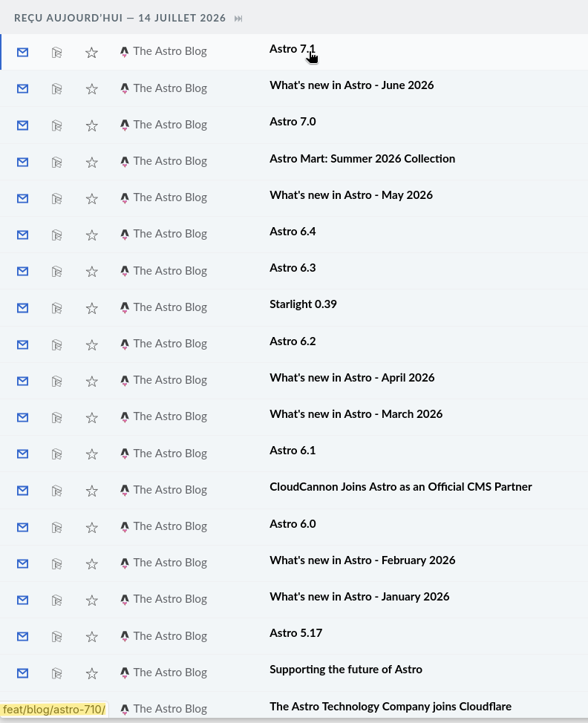Image resolution: width=588 pixels, height=723 pixels.
Task: Open The Astro Blog feed on Cloudflare row
Action: (x=163, y=709)
